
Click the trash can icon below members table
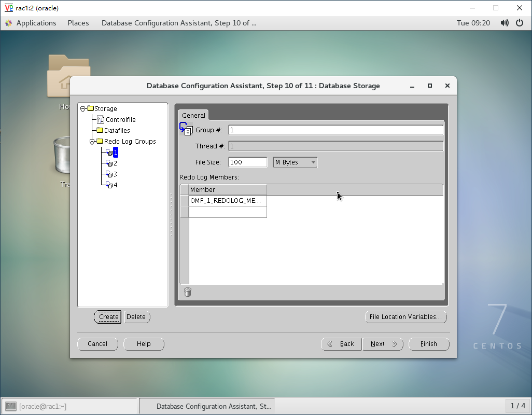pyautogui.click(x=188, y=292)
